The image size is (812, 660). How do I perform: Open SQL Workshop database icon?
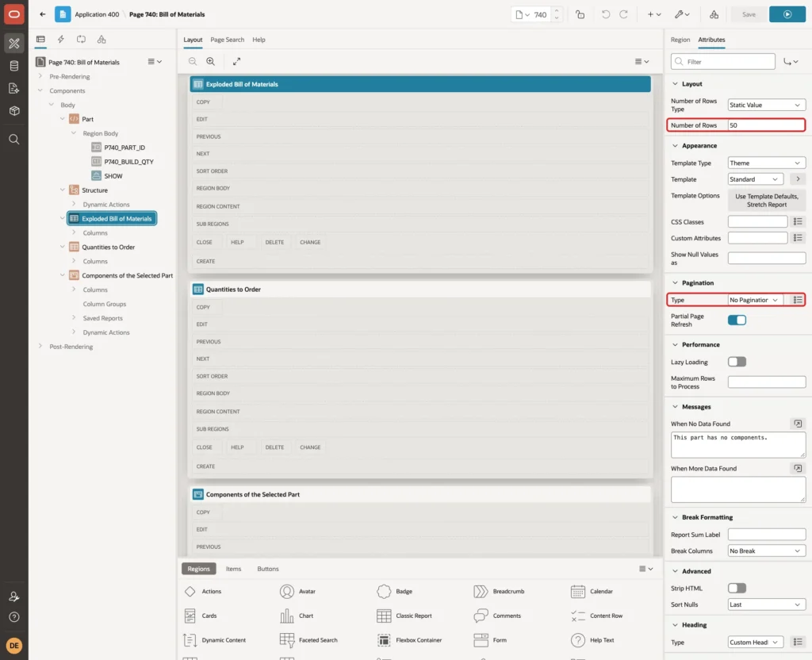coord(14,66)
